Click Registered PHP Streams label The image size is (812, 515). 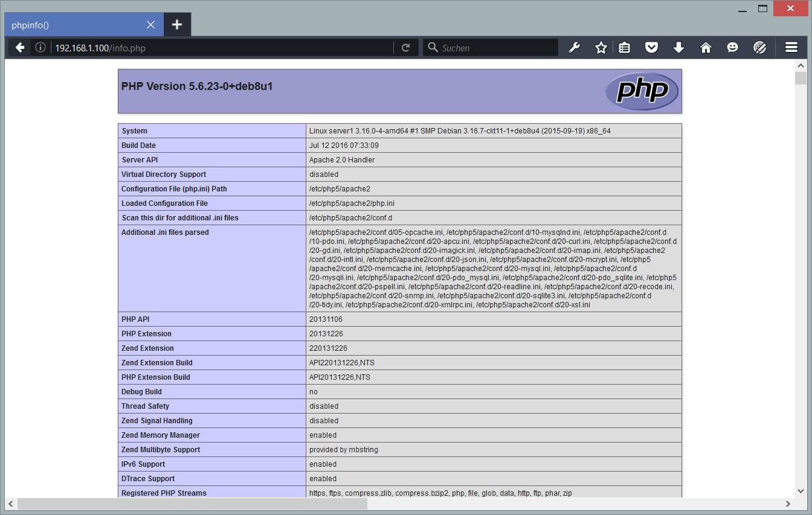164,493
